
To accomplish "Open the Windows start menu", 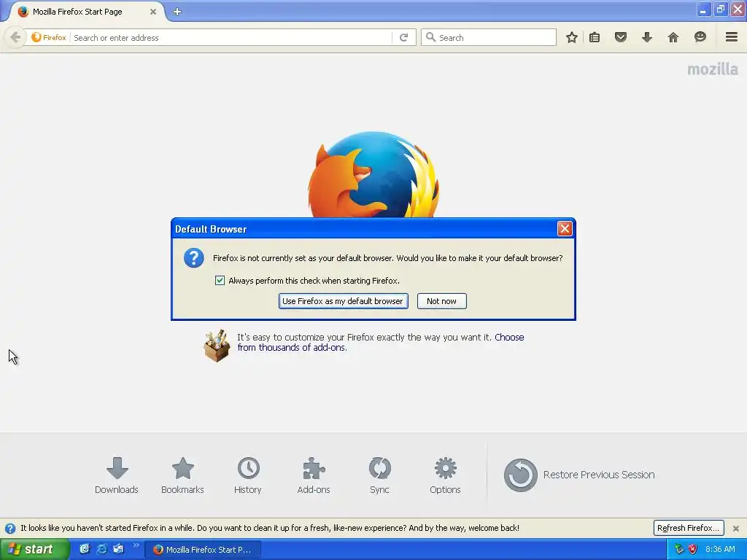I will [34, 549].
